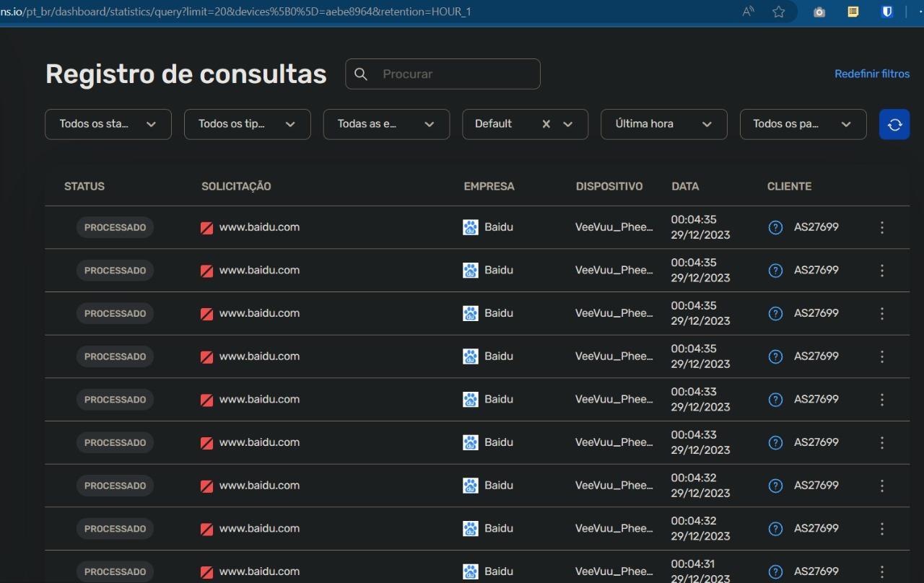Expand the 'Todos os pa...' filter dropdown
The height and width of the screenshot is (583, 924).
tap(803, 124)
